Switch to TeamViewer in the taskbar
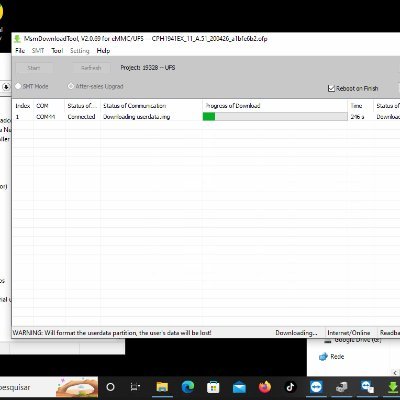 316,387
